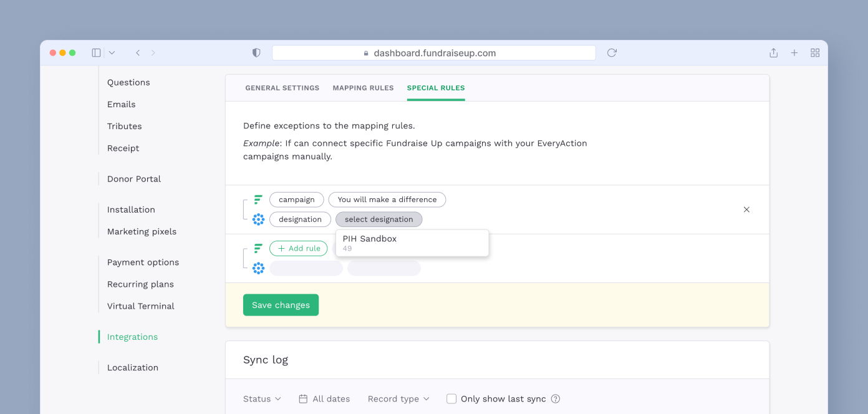
Task: Go forward with the browser forward arrow
Action: point(153,53)
